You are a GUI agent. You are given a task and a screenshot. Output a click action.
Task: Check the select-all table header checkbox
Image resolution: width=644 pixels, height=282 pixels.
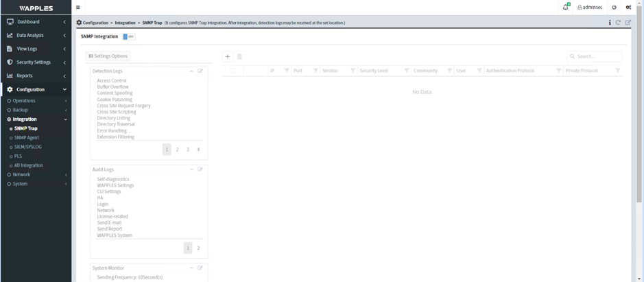232,71
